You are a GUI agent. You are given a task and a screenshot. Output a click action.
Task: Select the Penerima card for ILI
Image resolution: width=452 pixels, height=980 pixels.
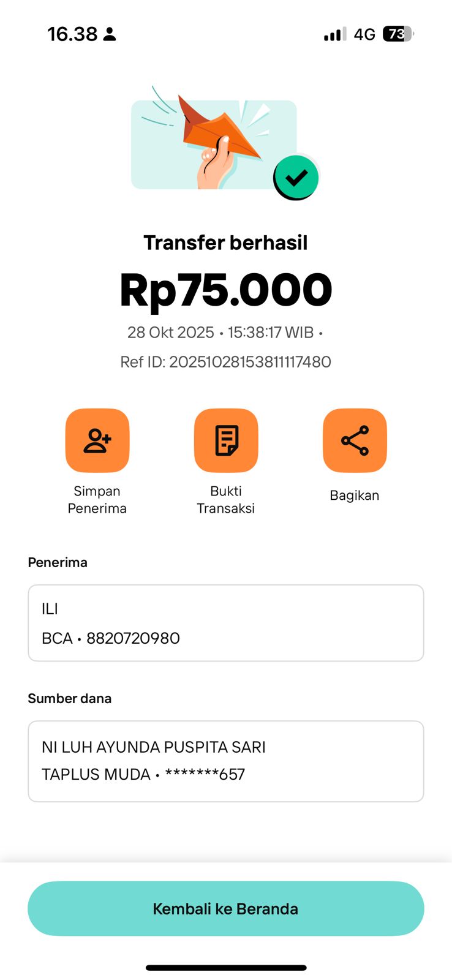(226, 623)
